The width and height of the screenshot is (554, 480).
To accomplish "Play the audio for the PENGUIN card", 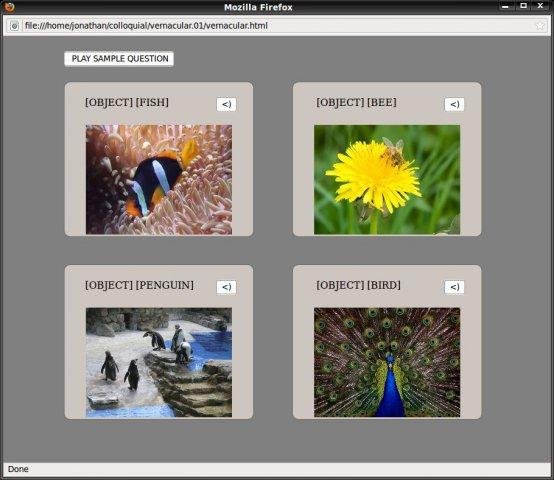I will coord(226,287).
